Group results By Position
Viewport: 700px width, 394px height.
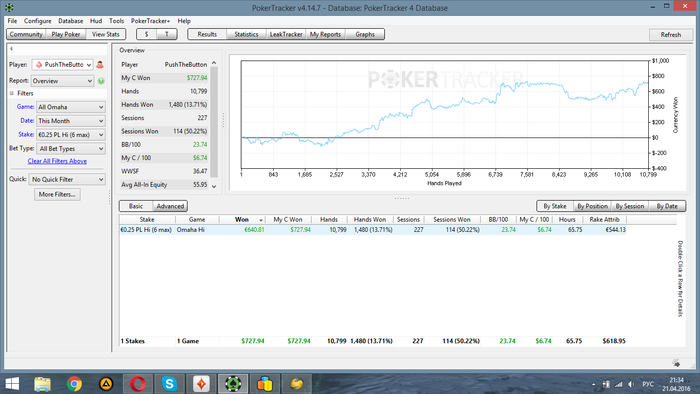click(592, 206)
